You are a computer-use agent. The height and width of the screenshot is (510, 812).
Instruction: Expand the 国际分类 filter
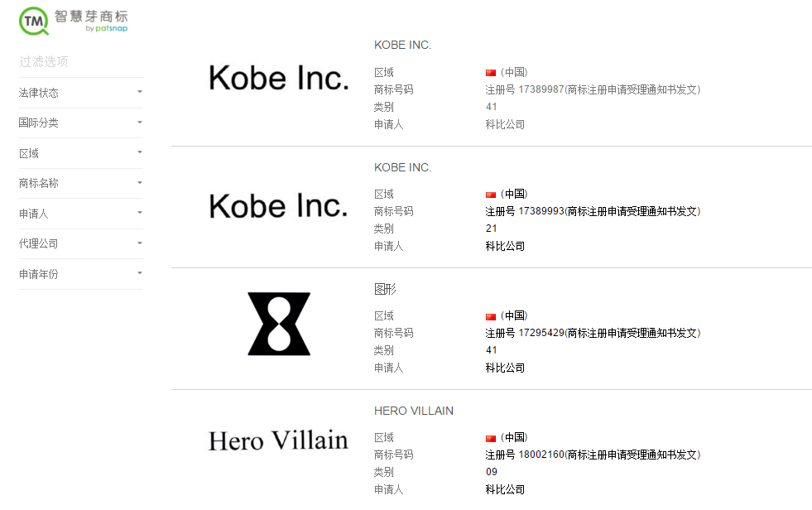click(x=80, y=123)
